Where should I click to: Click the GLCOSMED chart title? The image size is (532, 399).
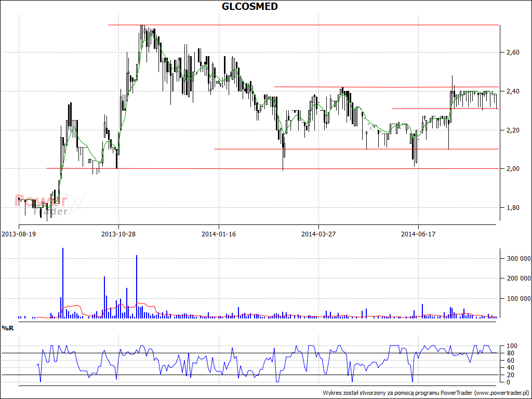(x=250, y=6)
